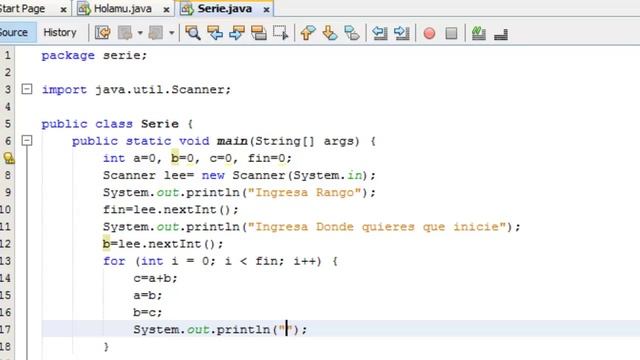The image size is (640, 360).
Task: Click the 'c=a+b;' statement
Action: [155, 278]
